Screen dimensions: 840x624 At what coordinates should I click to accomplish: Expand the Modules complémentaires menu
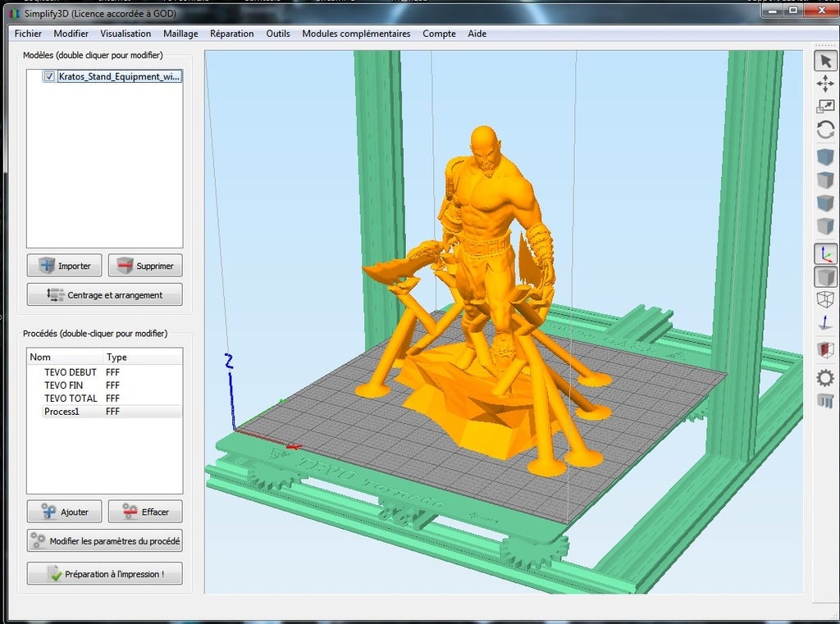356,34
